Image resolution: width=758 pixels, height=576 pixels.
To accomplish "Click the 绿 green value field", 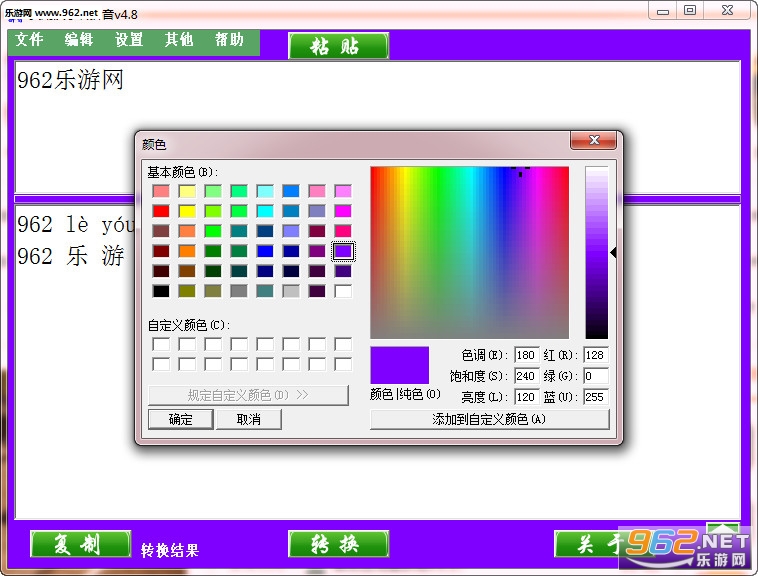I will 596,376.
